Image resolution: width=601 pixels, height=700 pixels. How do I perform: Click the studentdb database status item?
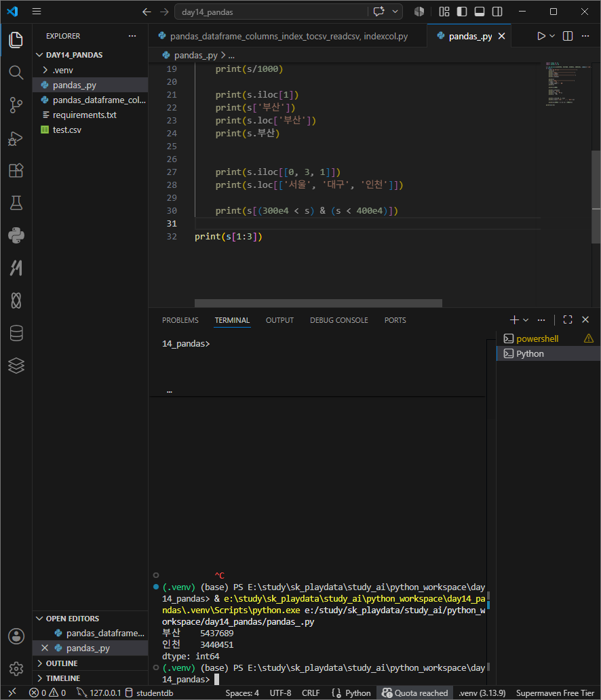[149, 693]
